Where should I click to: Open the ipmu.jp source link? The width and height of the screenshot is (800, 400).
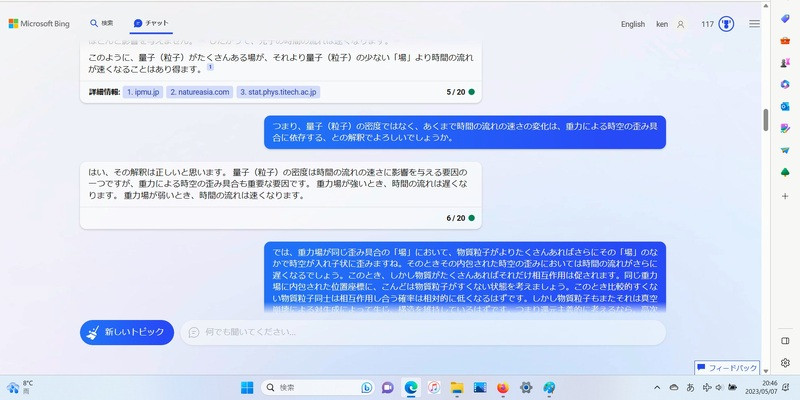pos(142,92)
